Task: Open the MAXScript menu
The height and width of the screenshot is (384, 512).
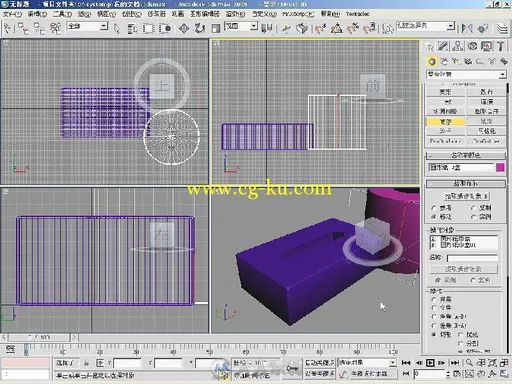Action: click(x=298, y=14)
